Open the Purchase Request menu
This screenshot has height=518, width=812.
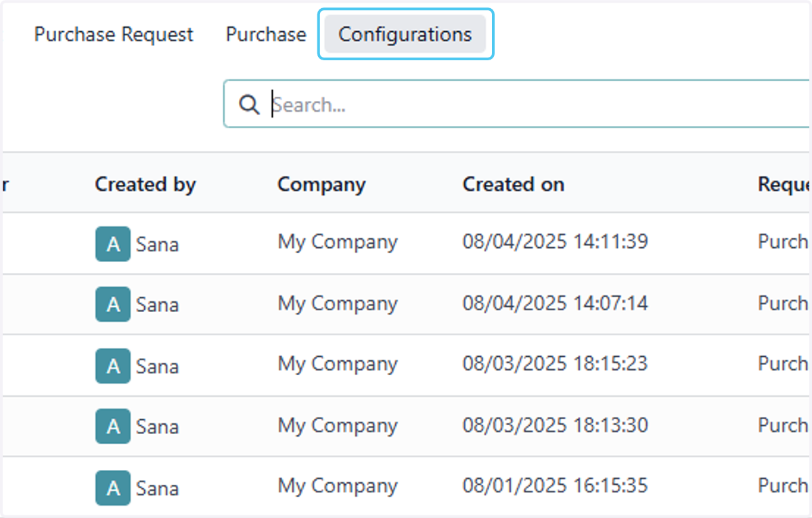[114, 35]
